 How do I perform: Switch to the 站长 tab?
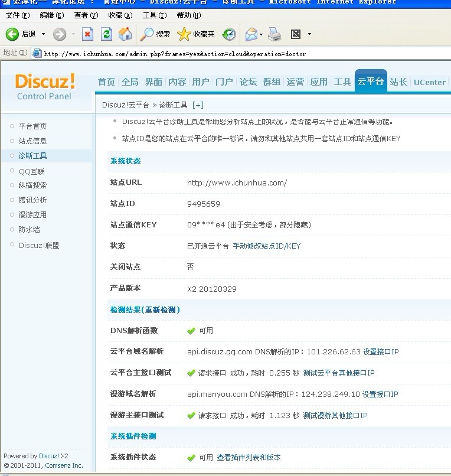coord(398,81)
